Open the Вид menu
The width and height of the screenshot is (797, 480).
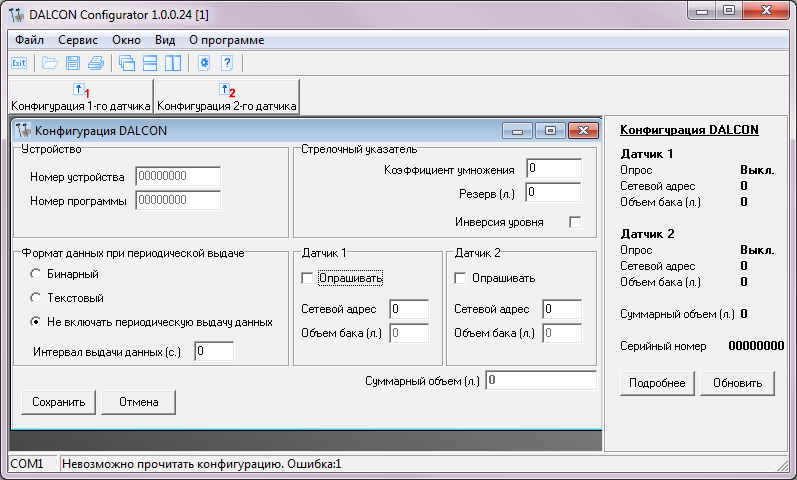click(x=165, y=40)
